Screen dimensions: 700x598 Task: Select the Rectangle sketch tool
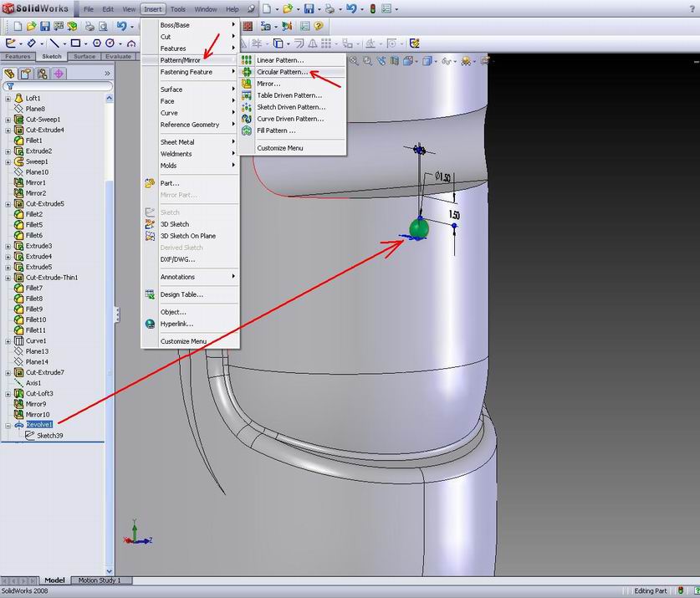click(77, 42)
